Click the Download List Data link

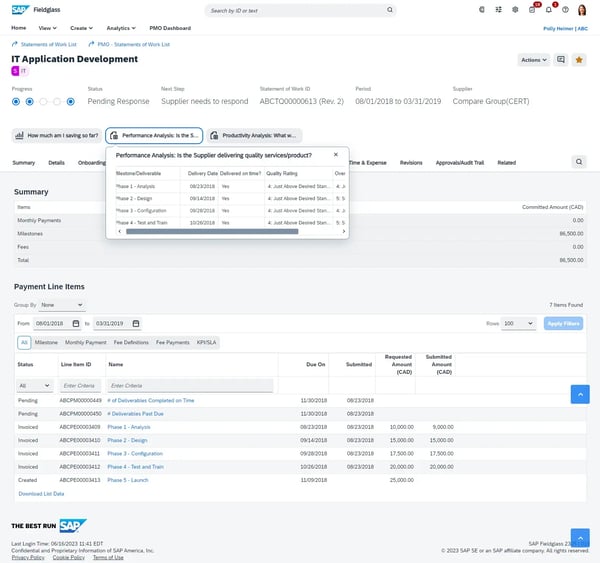click(x=41, y=494)
